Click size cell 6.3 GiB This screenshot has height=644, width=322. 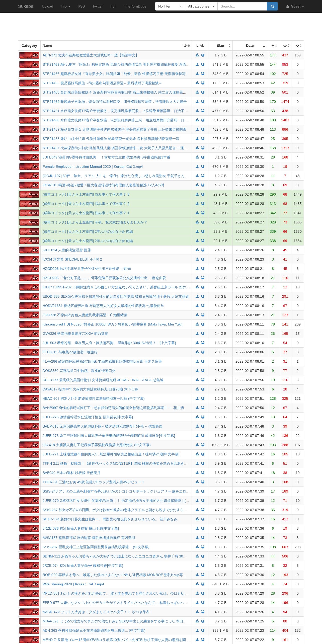tap(220, 296)
